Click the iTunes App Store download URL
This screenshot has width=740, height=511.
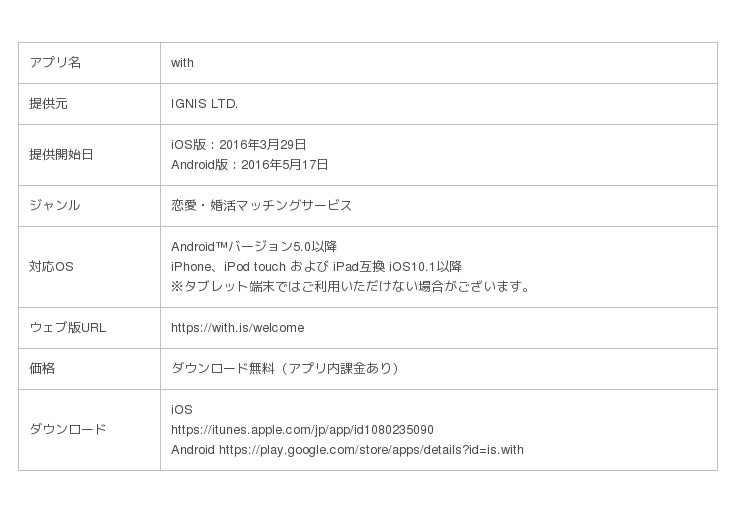[302, 430]
